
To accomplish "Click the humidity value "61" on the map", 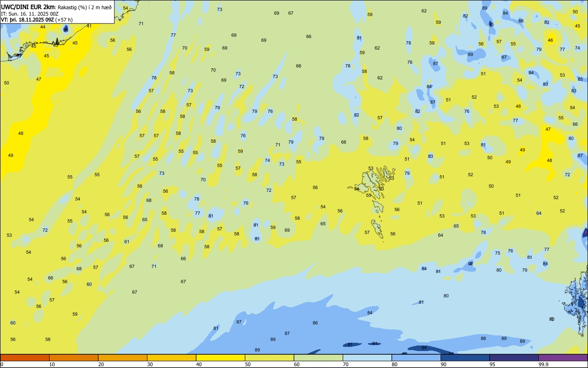I will pos(127,241).
